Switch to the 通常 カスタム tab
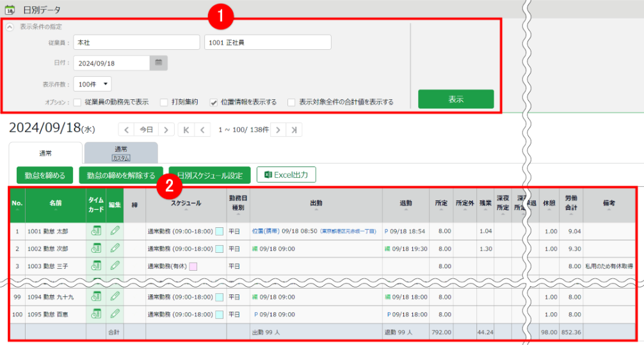Image resolution: width=644 pixels, height=345 pixels. pyautogui.click(x=120, y=153)
